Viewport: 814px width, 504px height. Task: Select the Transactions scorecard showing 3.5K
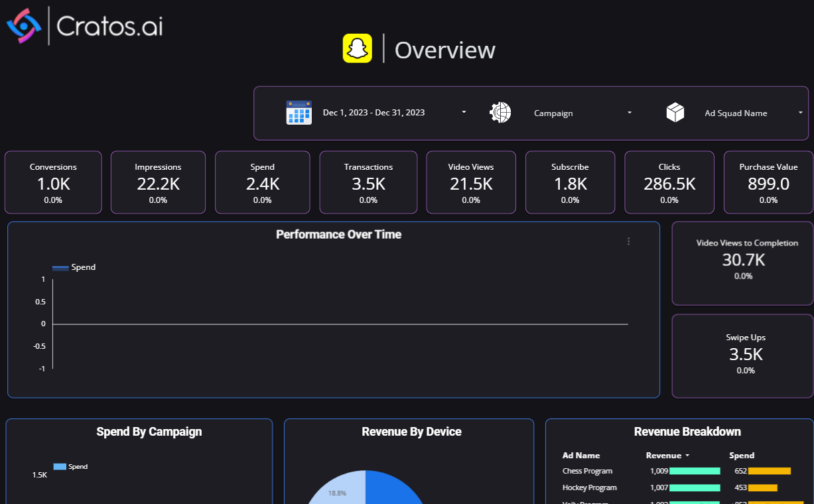coord(368,182)
